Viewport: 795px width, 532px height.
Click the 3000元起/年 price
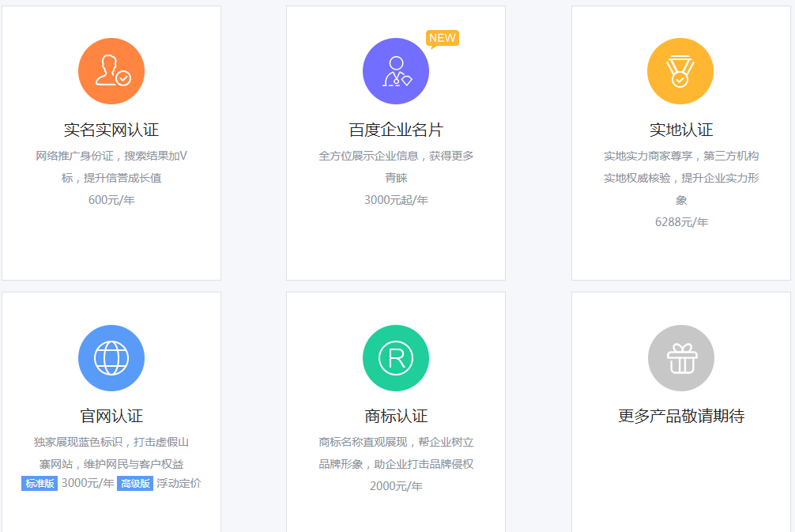tap(396, 200)
